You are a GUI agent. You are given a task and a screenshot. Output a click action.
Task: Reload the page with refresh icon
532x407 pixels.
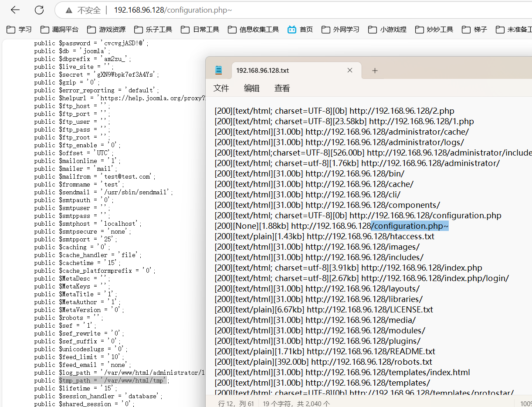point(39,10)
